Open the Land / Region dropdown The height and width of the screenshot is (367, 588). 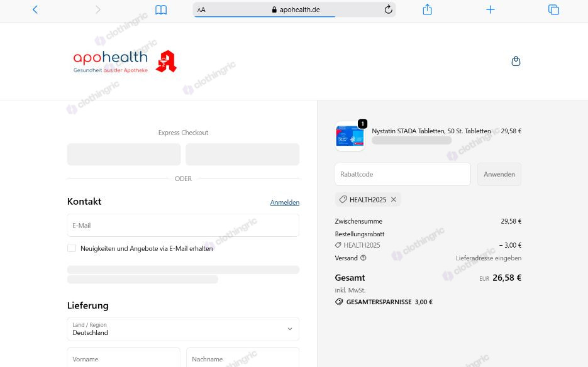coord(183,329)
